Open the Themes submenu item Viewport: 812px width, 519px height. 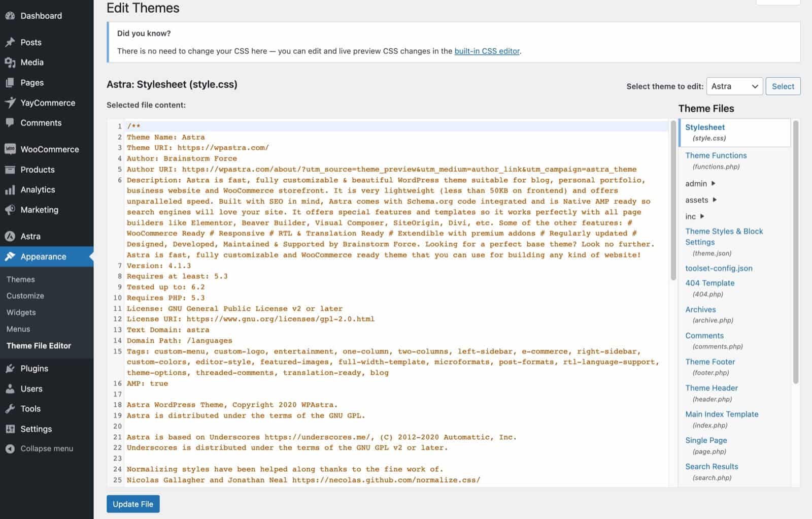(x=21, y=279)
